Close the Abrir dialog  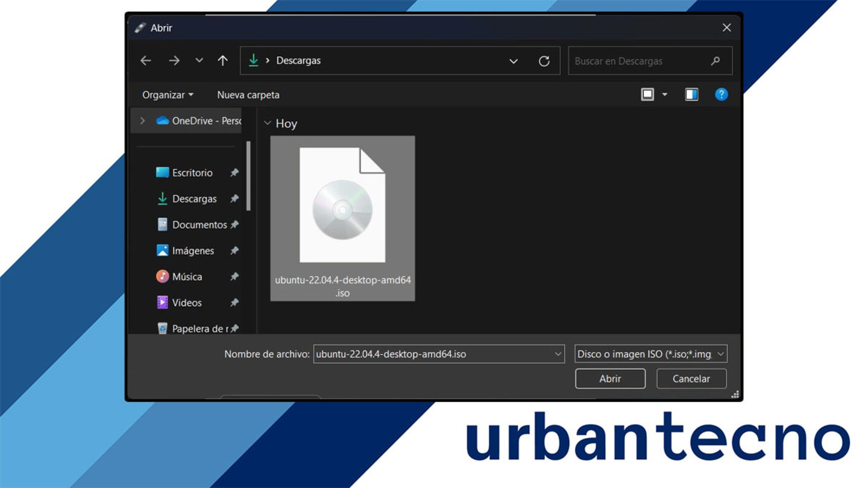coord(726,28)
